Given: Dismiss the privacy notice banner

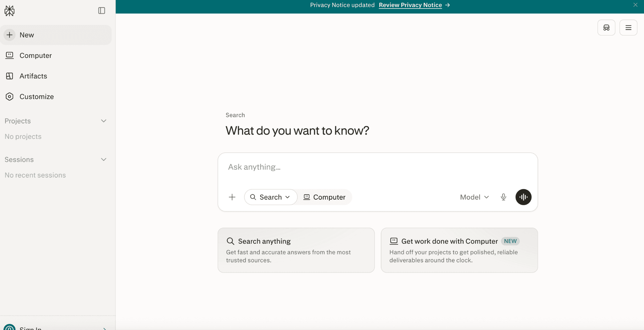Looking at the screenshot, I should coord(635,5).
